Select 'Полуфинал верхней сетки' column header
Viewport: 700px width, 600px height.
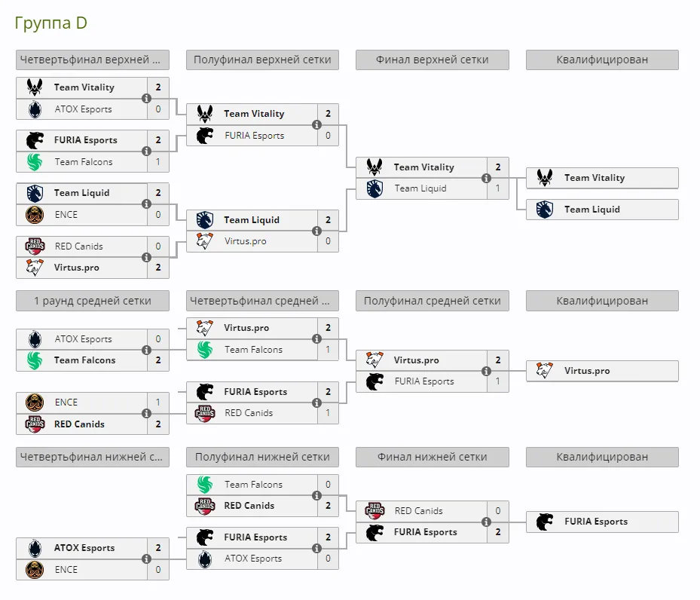[x=262, y=60]
